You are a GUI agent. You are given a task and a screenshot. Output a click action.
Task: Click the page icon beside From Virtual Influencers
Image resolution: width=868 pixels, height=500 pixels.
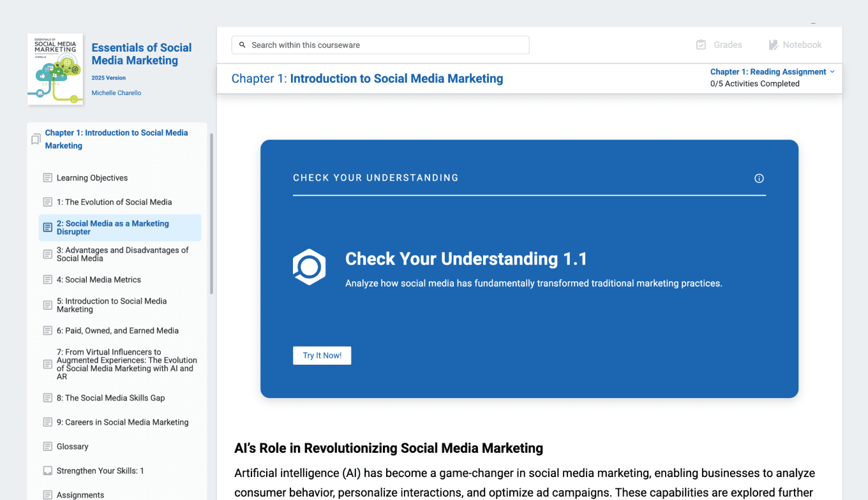(48, 364)
